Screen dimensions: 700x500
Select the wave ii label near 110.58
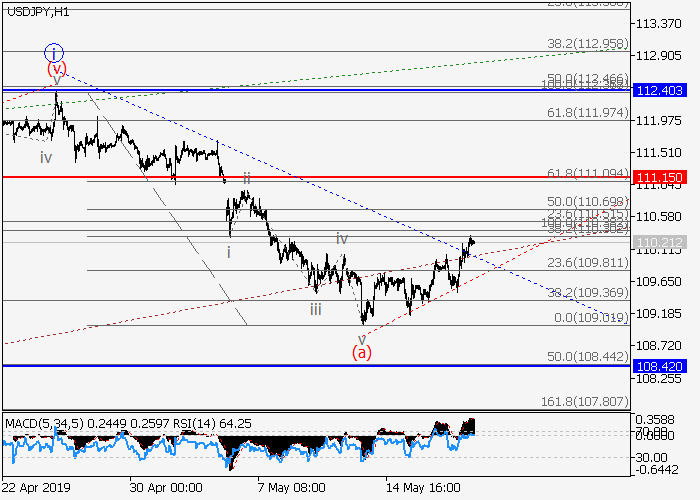pyautogui.click(x=246, y=177)
